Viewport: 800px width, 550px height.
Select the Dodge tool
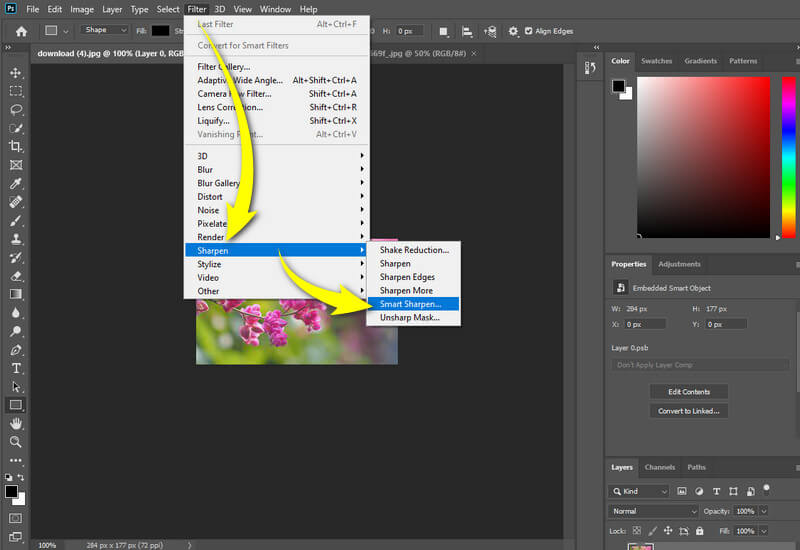tap(16, 331)
